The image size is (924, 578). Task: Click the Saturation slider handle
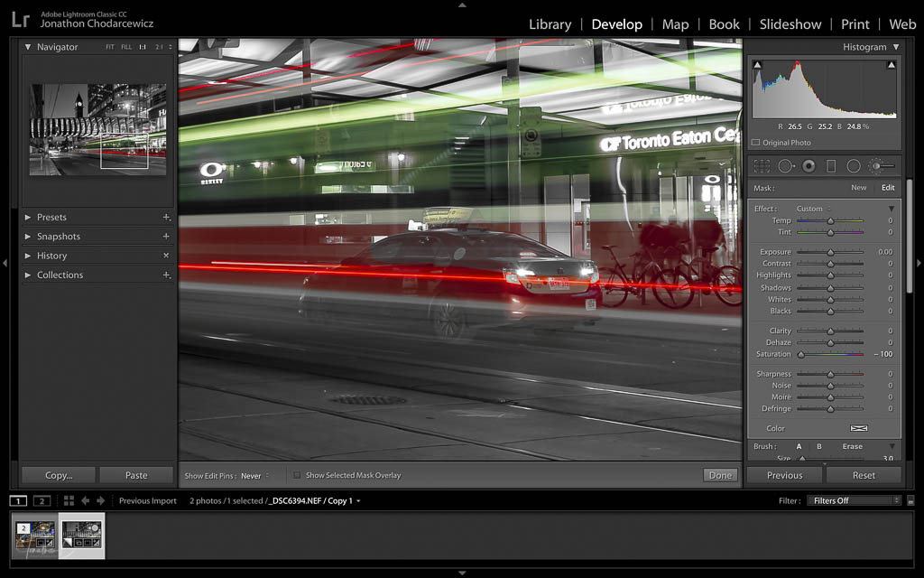pos(800,354)
